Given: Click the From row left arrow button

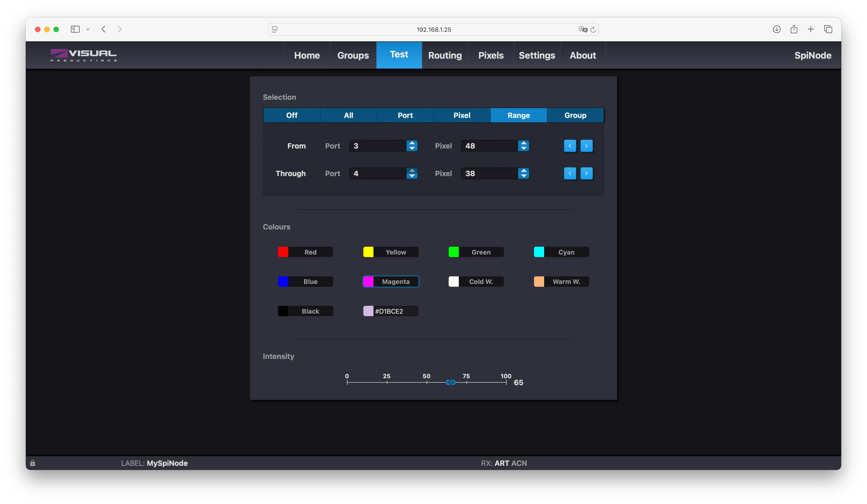Looking at the screenshot, I should 570,146.
